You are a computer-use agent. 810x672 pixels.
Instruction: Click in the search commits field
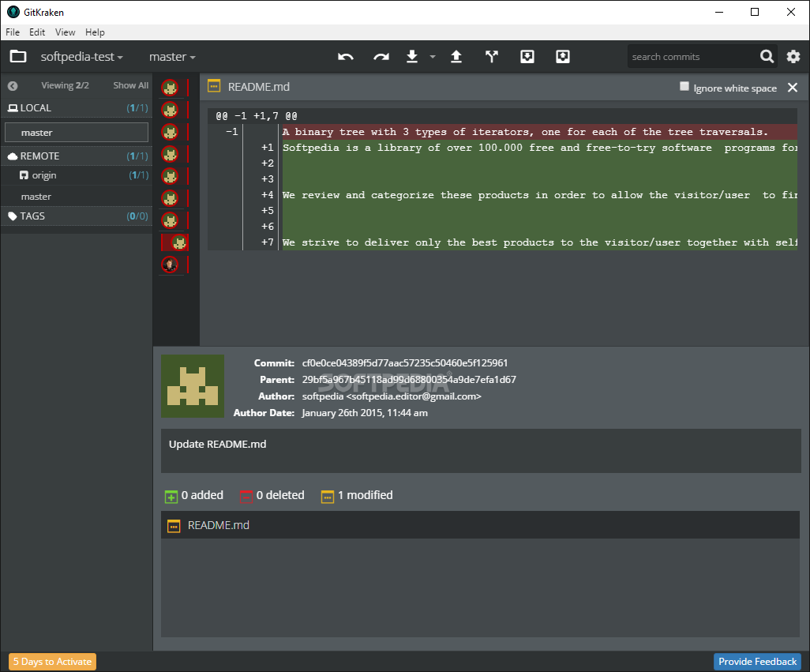click(692, 56)
